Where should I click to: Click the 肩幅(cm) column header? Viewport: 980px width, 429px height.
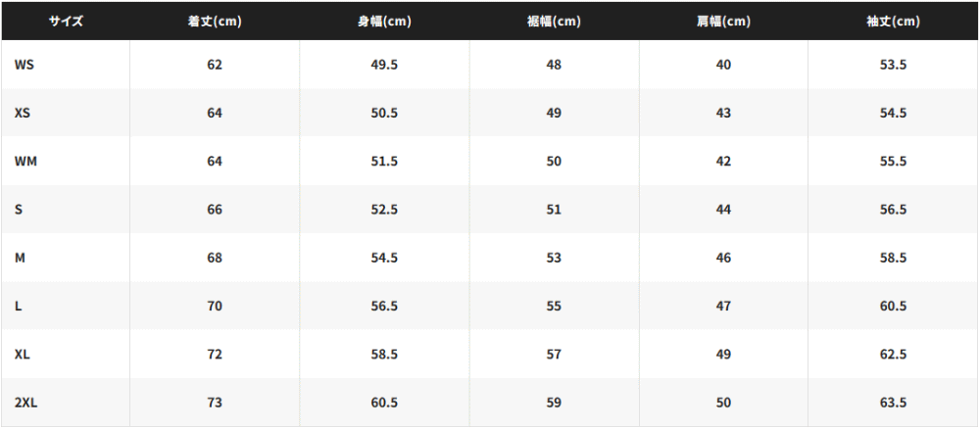(x=723, y=22)
